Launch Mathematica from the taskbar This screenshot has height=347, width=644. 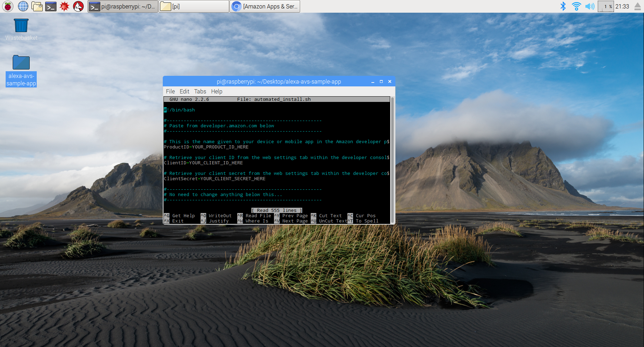tap(64, 6)
